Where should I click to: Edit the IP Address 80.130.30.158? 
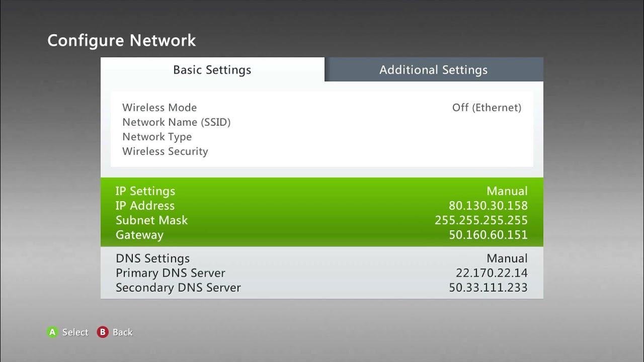[488, 206]
